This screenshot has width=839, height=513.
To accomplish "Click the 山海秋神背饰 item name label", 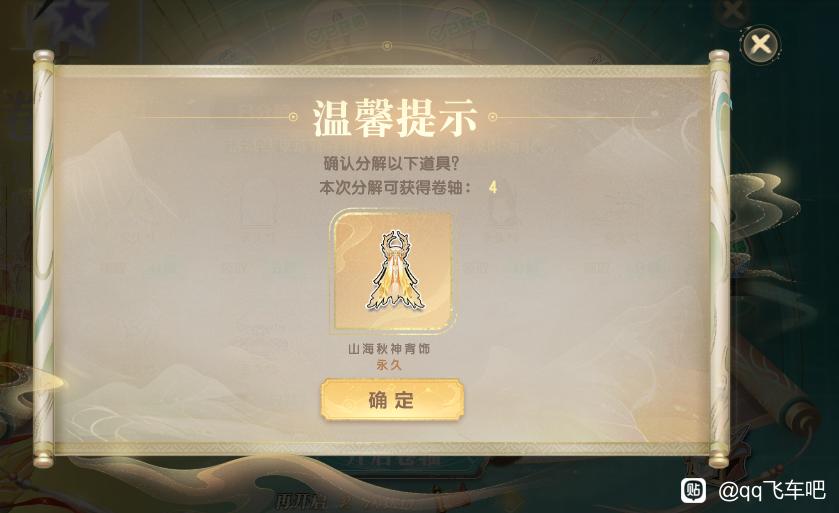I will pyautogui.click(x=389, y=349).
